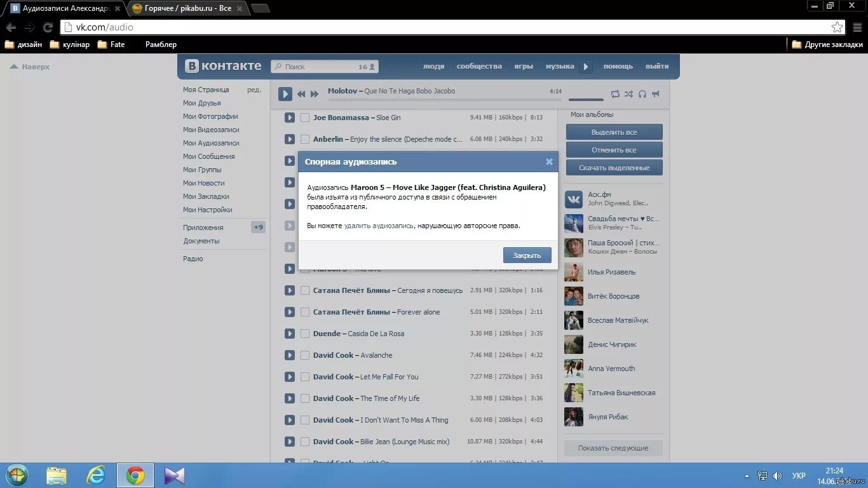Play Anberlin Enjoy the silence track

pyautogui.click(x=290, y=139)
